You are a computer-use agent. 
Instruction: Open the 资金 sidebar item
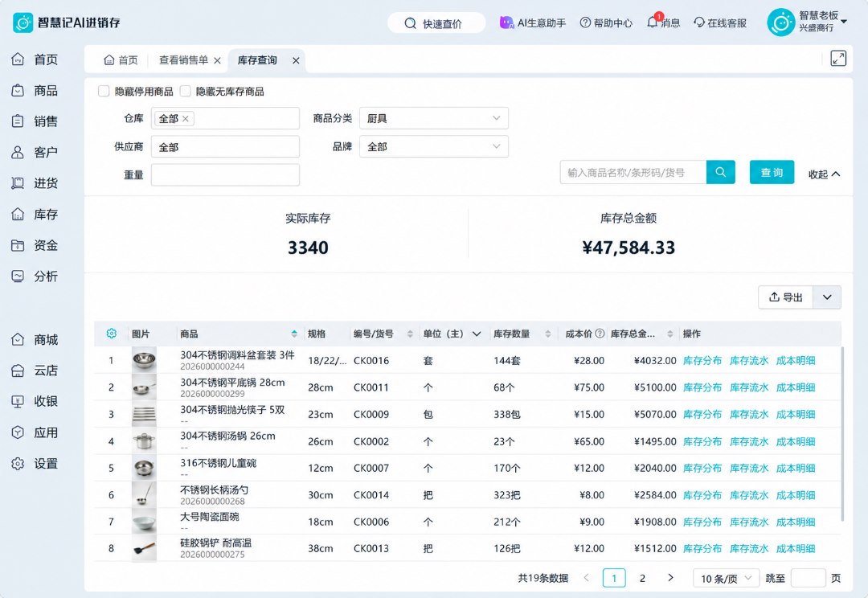click(x=35, y=245)
